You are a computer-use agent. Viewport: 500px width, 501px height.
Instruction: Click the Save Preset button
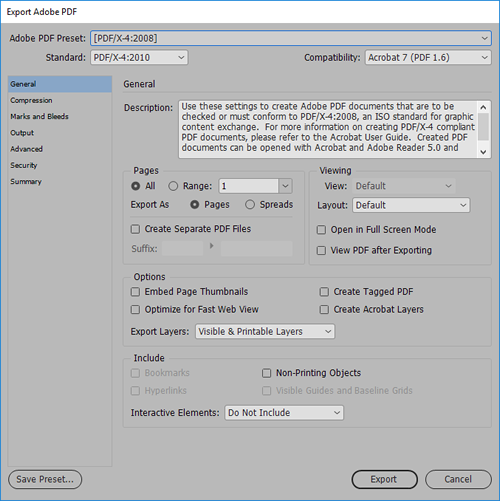pyautogui.click(x=45, y=480)
